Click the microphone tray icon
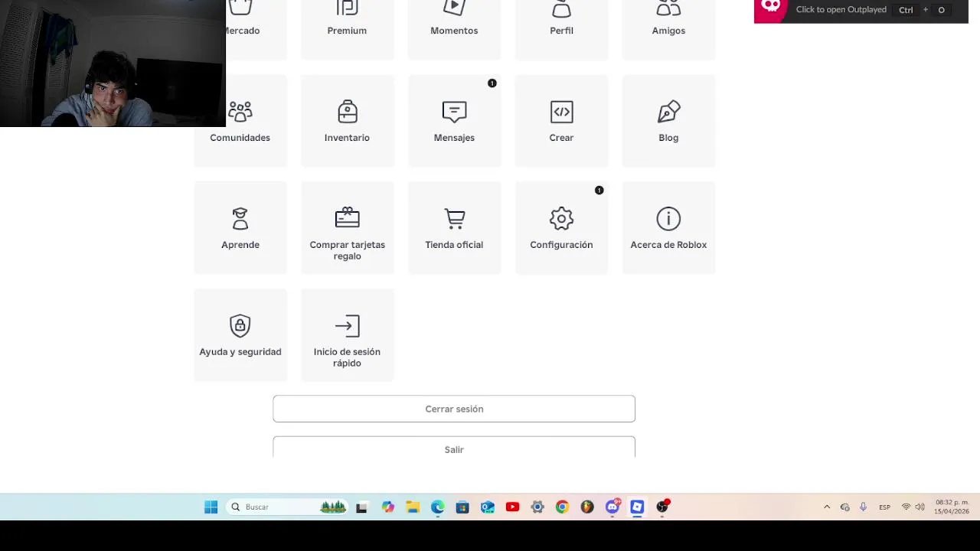This screenshot has height=551, width=980. tap(863, 507)
